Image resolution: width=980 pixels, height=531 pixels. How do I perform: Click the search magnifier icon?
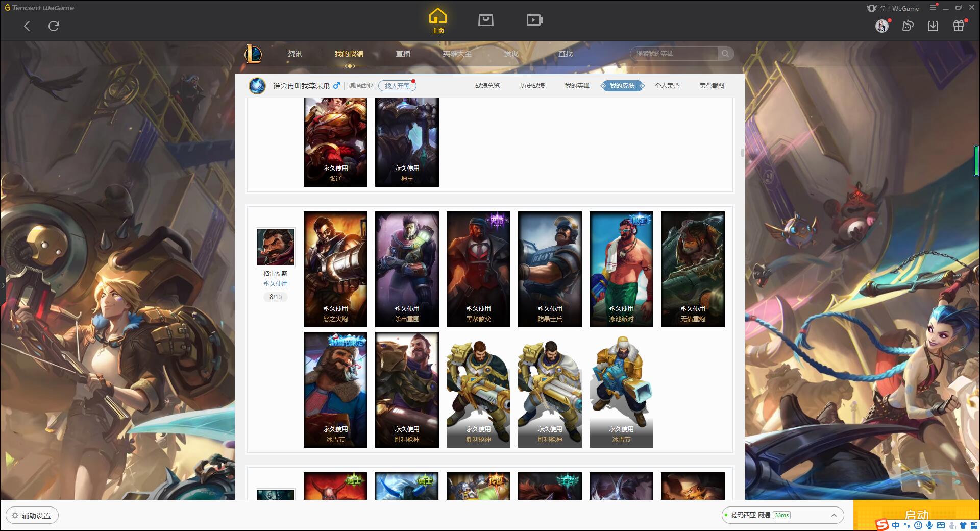click(x=725, y=54)
